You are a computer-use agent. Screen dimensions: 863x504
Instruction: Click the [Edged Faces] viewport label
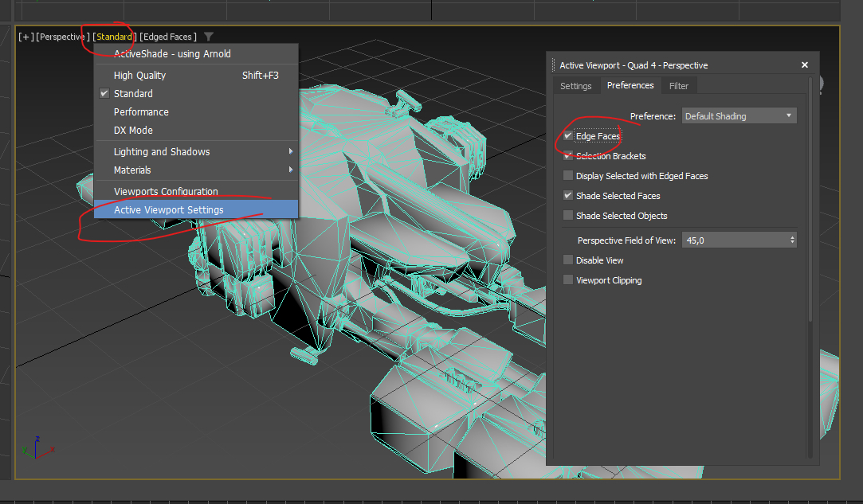[168, 37]
